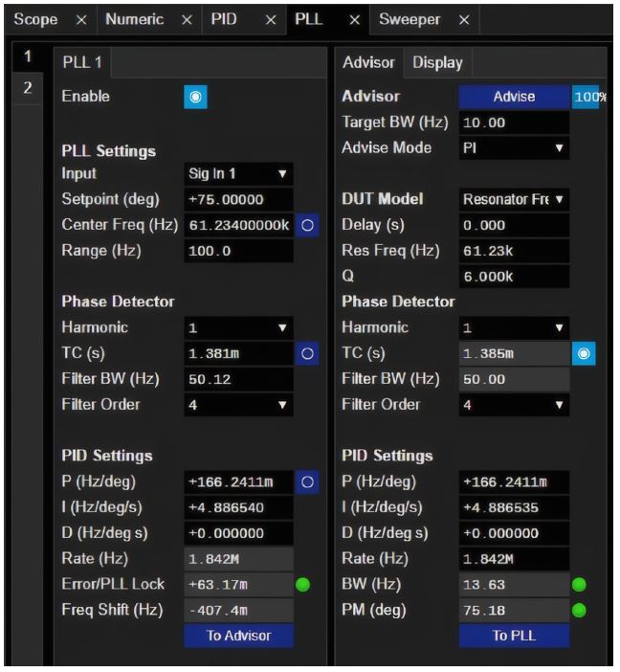
Task: Click the PM (deg) value 75.18
Action: [514, 611]
